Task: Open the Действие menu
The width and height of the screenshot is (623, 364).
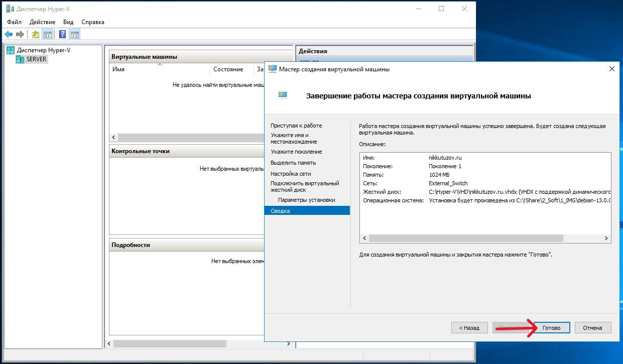Action: tap(42, 22)
